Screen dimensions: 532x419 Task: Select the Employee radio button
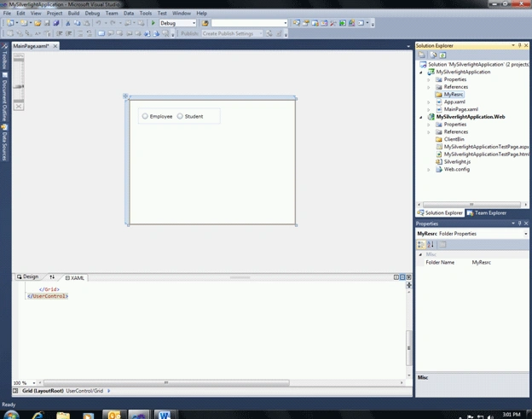coord(145,116)
